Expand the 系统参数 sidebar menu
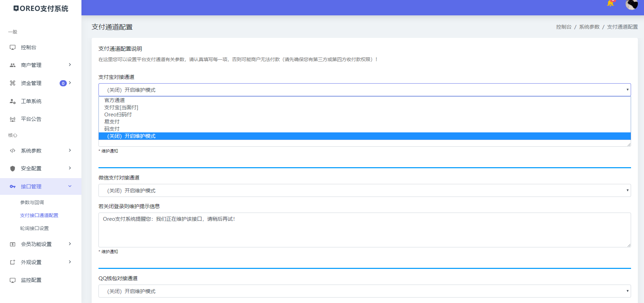Image resolution: width=644 pixels, height=303 pixels. [41, 150]
